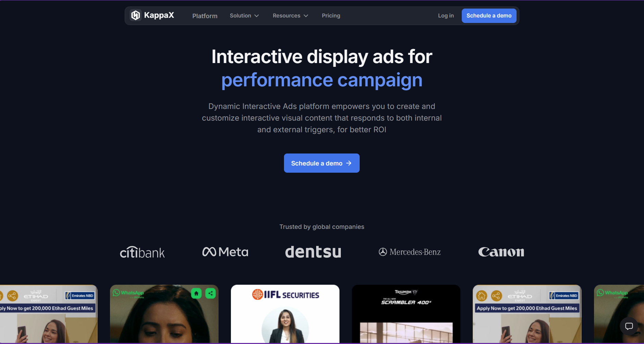Click the IIFL Securities logo
Image resolution: width=644 pixels, height=344 pixels.
(x=285, y=295)
